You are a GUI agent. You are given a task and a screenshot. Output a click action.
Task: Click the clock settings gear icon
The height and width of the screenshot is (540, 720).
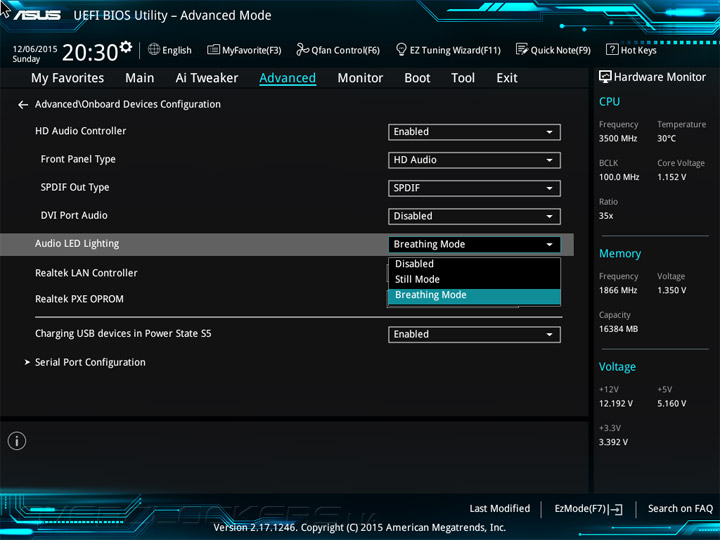pos(126,47)
